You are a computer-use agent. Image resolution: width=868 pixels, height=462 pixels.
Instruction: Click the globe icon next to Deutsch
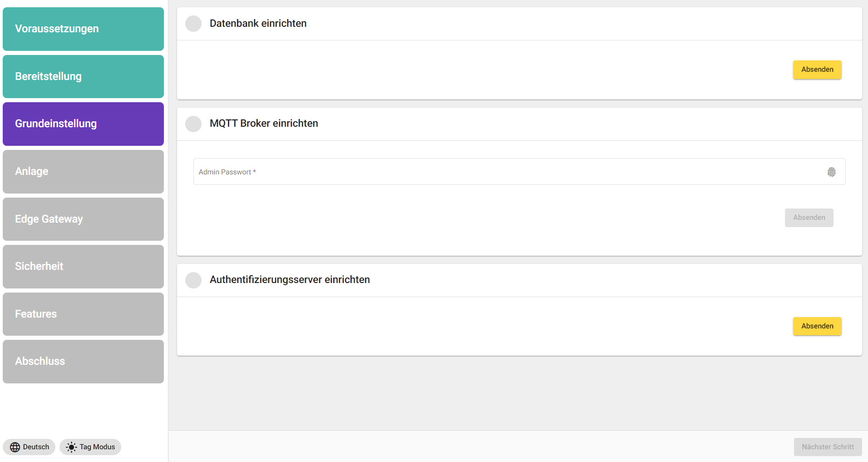(15, 447)
